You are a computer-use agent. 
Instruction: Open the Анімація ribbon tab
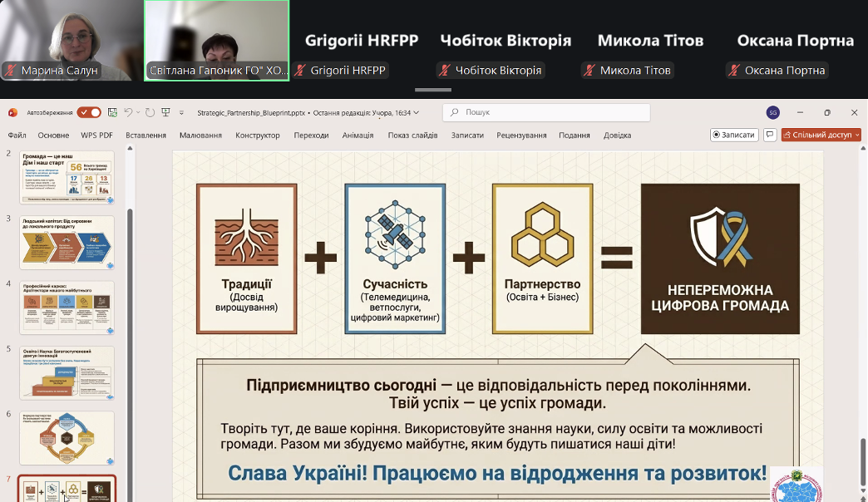pyautogui.click(x=358, y=135)
